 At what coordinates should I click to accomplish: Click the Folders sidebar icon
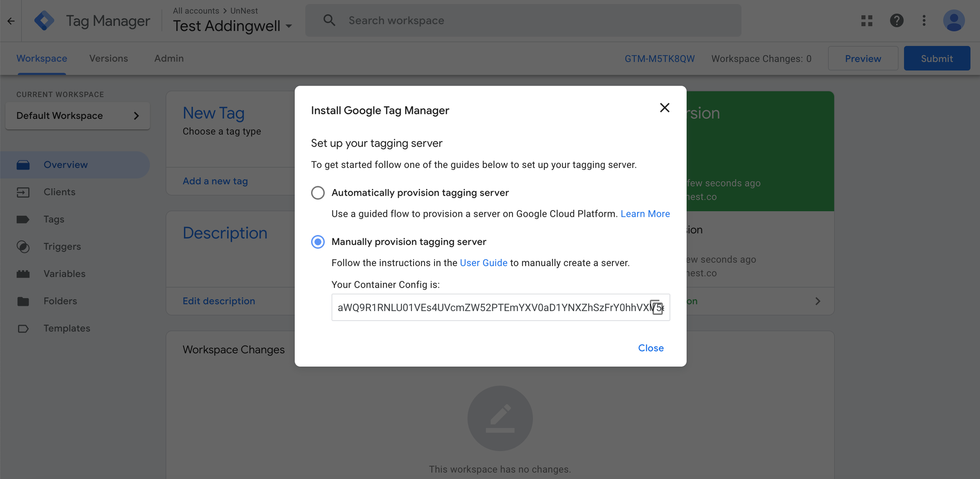click(x=23, y=301)
